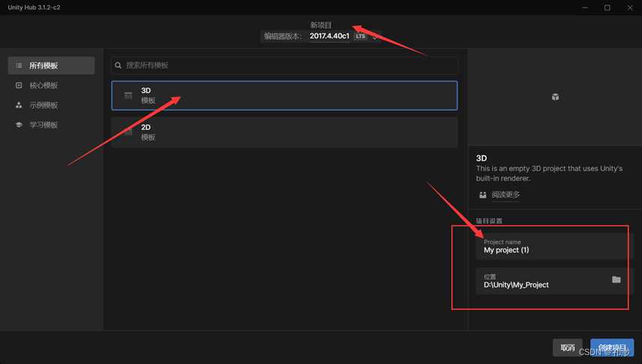The image size is (642, 364).
Task: Click the 新项目 title text
Action: click(320, 25)
